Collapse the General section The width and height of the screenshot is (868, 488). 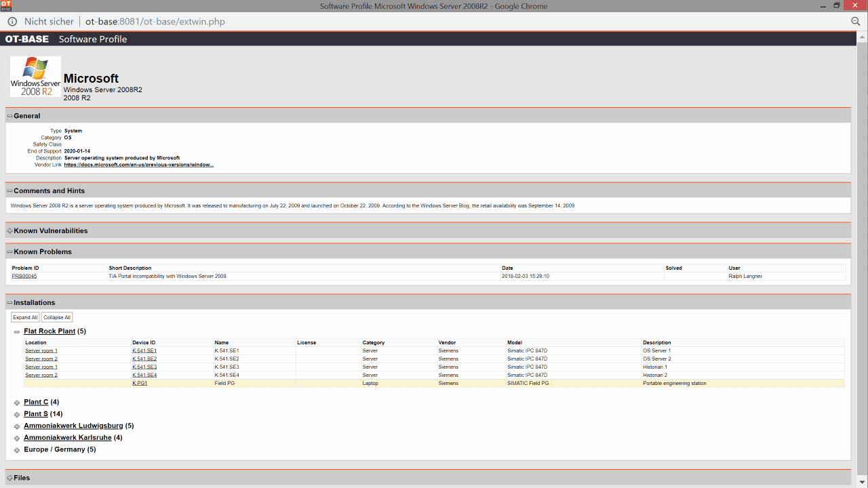click(10, 116)
